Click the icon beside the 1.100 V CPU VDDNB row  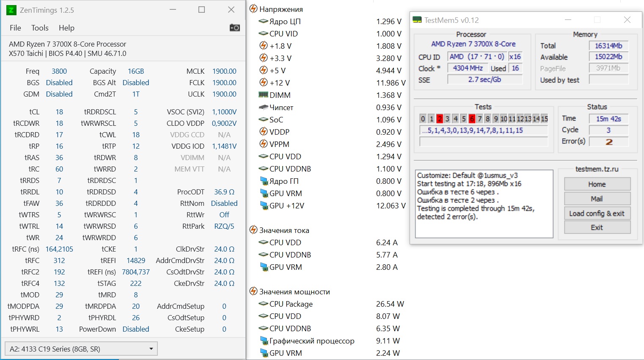263,169
